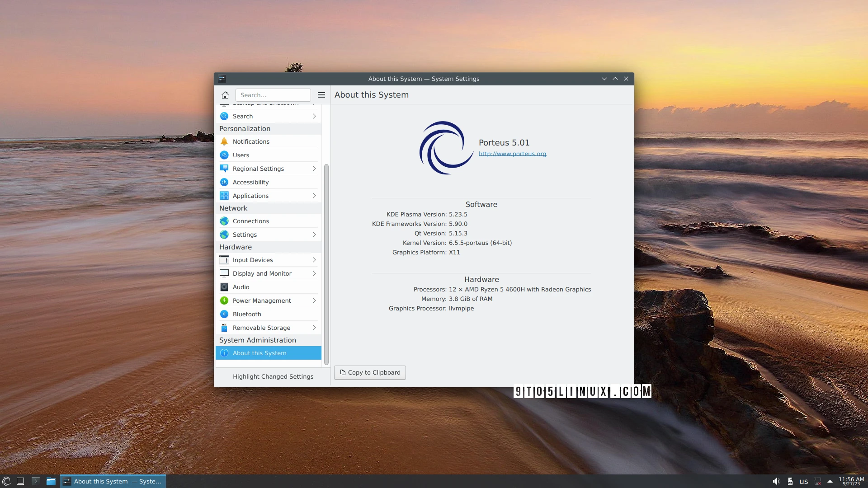Click Highlight Changed Settings
The image size is (868, 488).
(x=273, y=376)
